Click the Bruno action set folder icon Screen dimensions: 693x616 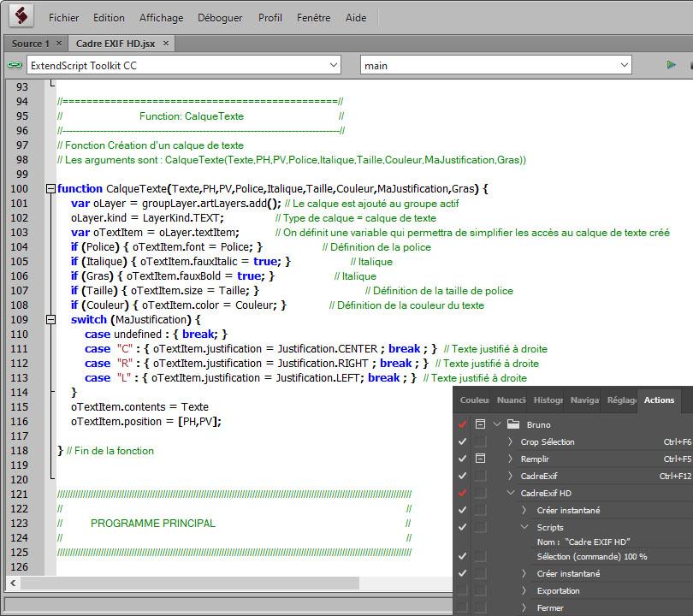pyautogui.click(x=513, y=424)
